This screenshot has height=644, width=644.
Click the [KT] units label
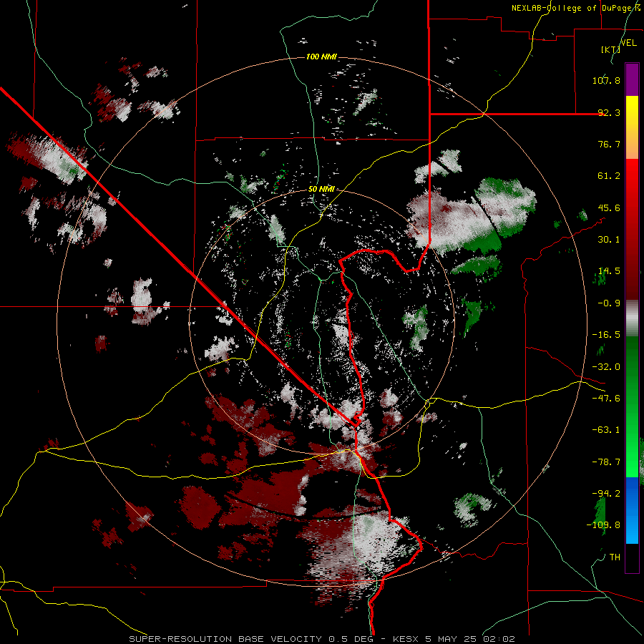(611, 49)
